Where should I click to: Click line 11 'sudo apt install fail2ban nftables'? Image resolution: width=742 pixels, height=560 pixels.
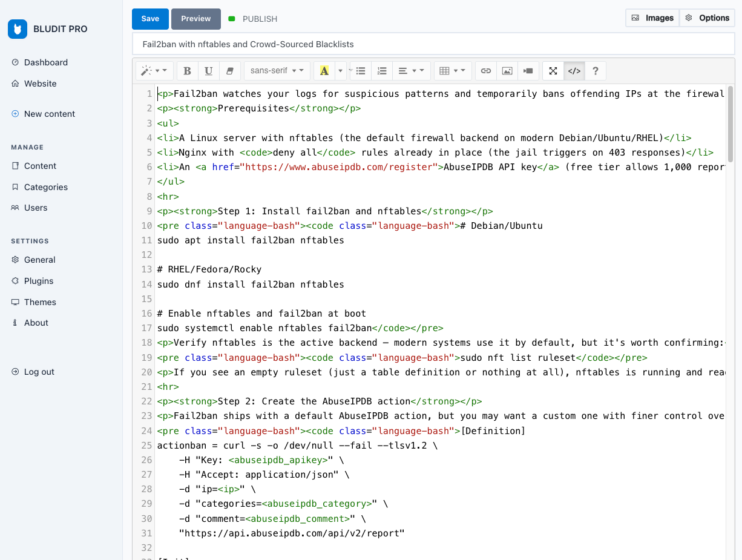pos(251,240)
